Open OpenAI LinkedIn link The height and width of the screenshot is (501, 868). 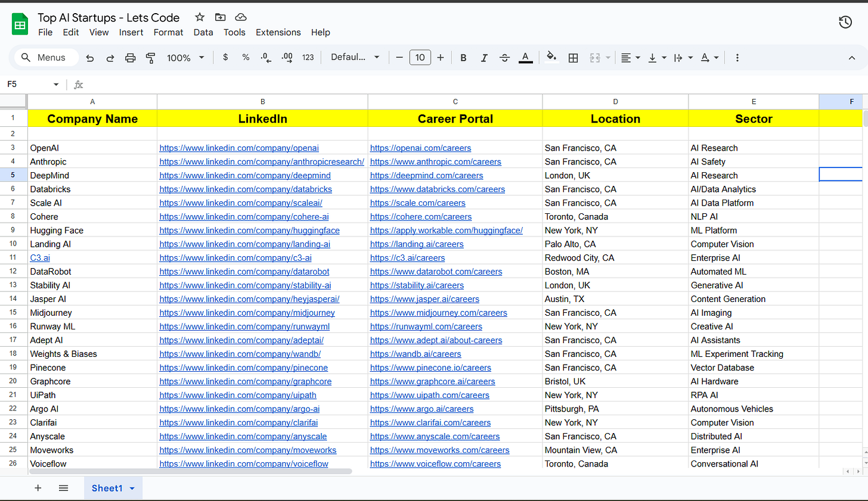coord(239,148)
